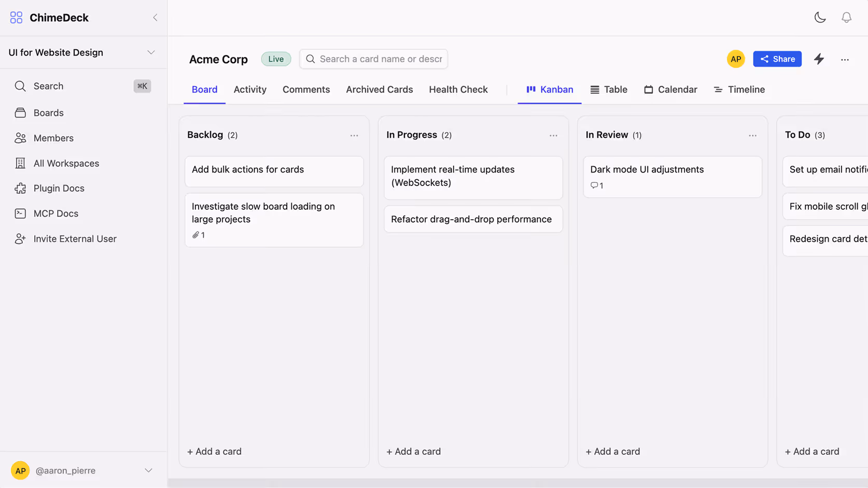Open notifications bell icon
This screenshot has height=488, width=868.
pyautogui.click(x=846, y=18)
